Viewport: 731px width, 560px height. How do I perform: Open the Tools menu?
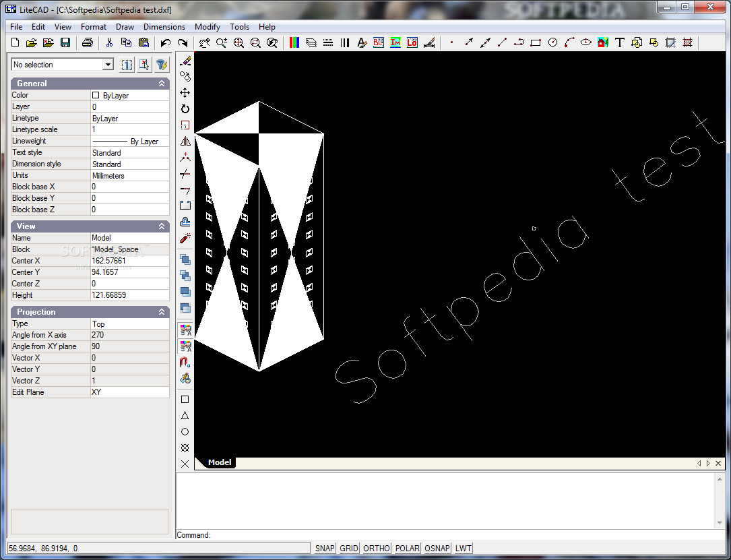click(x=240, y=27)
